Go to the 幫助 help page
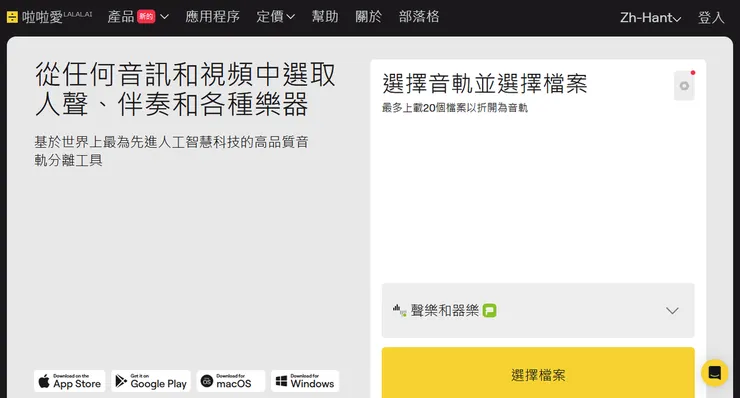Screen dimensions: 740x398 click(x=325, y=17)
